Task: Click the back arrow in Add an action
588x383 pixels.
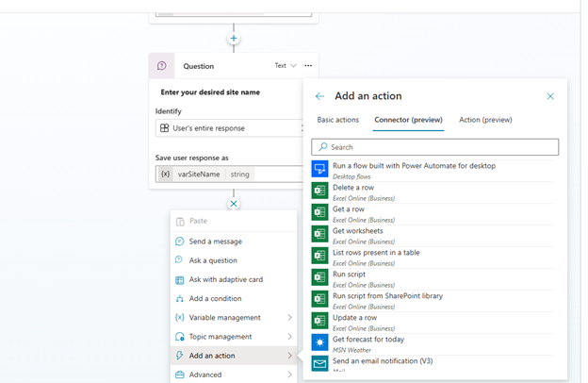Action: pos(319,96)
